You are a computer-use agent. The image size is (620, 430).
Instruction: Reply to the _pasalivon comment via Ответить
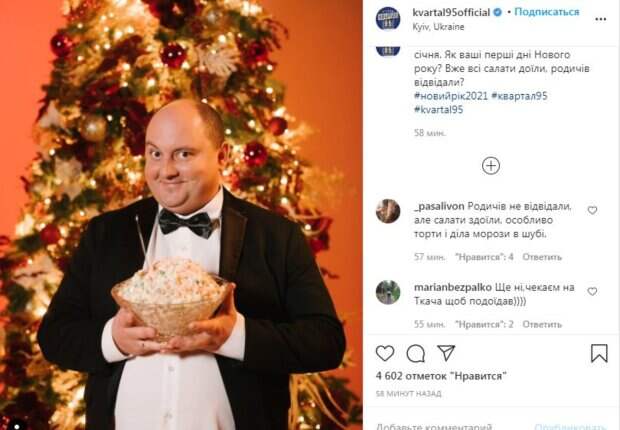[x=542, y=257]
